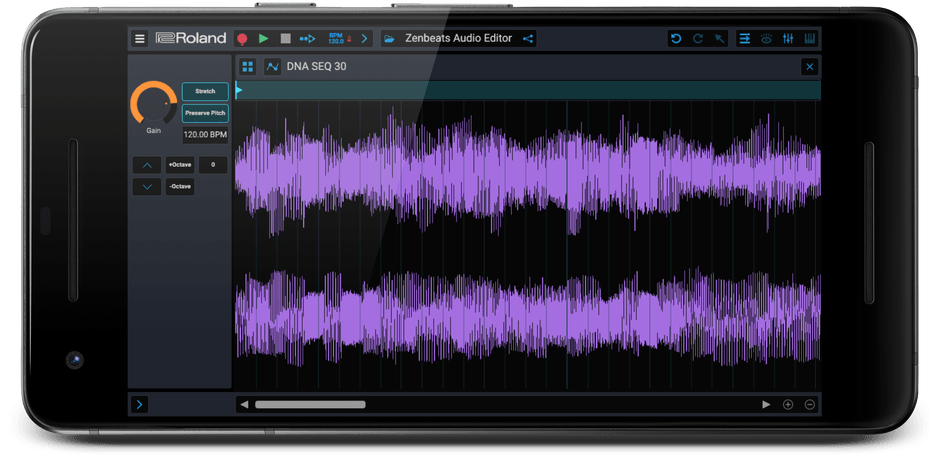Open the hamburger main menu
Image resolution: width=940 pixels, height=456 pixels.
point(140,39)
